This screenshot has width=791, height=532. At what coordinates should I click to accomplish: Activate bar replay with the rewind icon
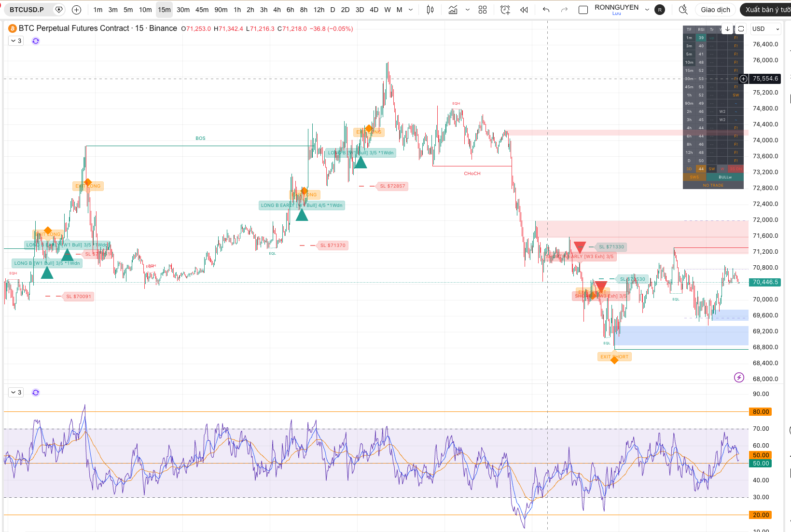point(524,9)
